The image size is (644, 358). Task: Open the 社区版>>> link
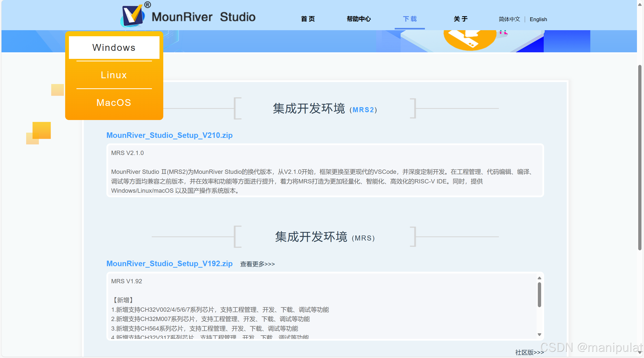click(x=529, y=352)
